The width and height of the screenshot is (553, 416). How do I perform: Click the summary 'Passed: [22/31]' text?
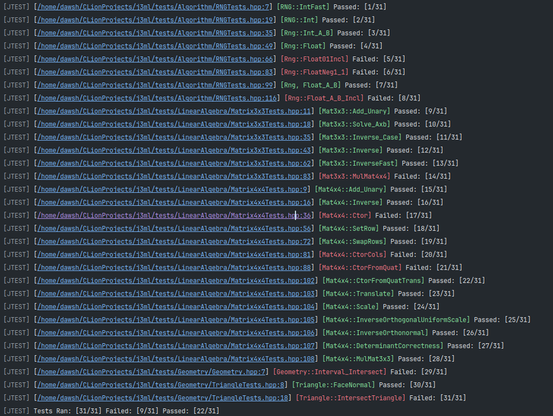191,411
